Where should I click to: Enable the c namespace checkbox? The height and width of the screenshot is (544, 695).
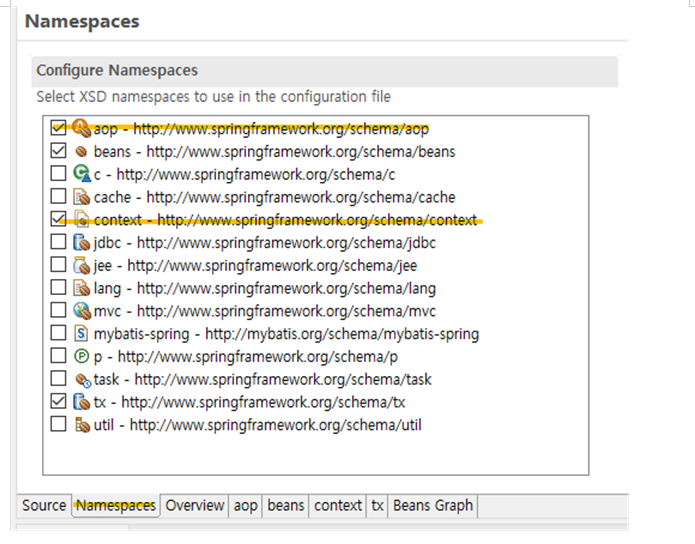pos(59,173)
